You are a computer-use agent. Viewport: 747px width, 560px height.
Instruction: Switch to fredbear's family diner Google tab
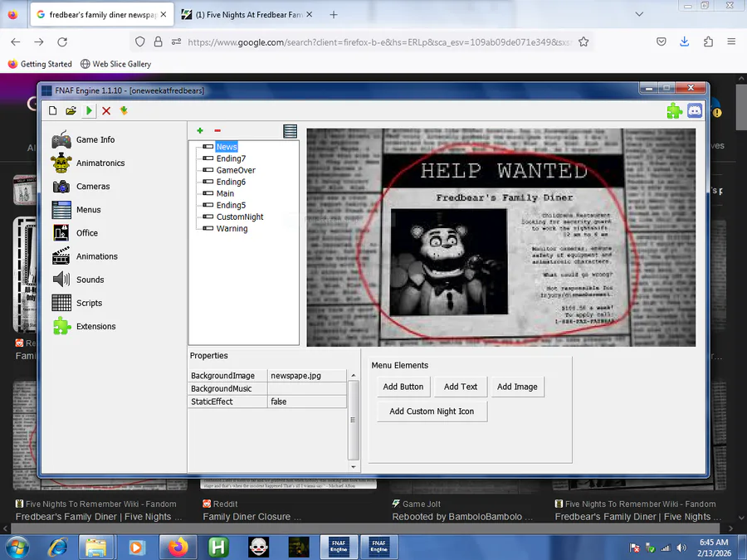tap(102, 15)
